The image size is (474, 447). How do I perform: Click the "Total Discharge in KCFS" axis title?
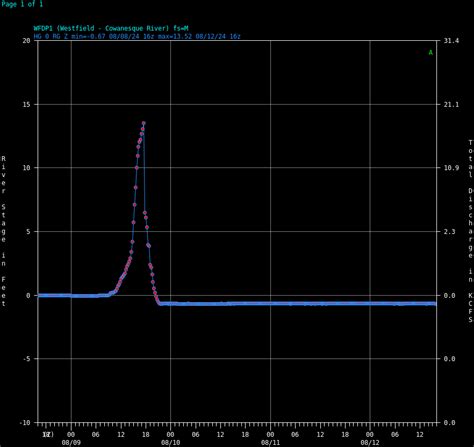tap(470, 231)
